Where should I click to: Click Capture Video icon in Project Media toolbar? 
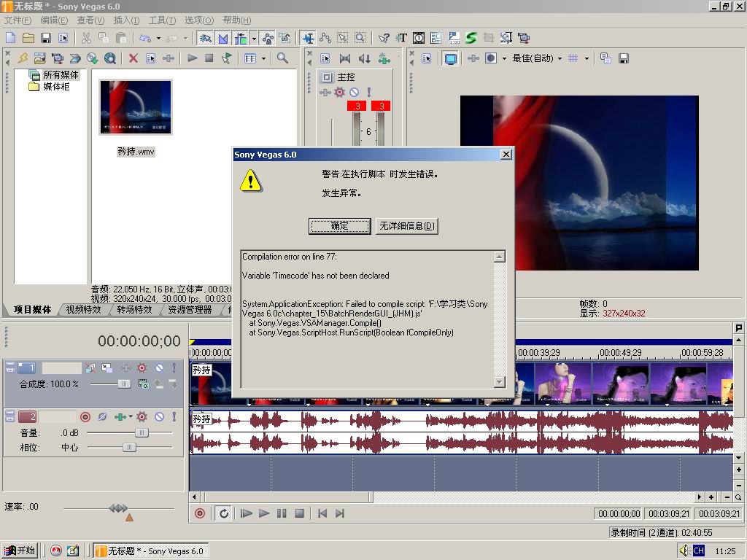[58, 58]
